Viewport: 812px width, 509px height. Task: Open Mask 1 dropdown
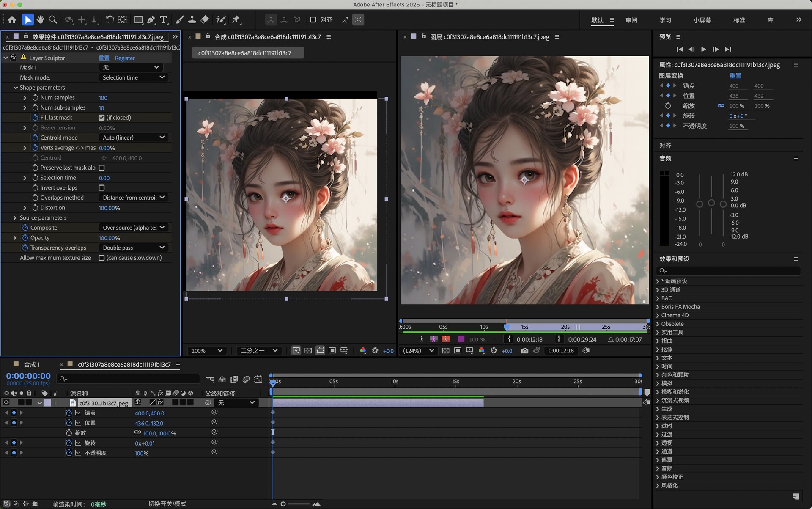[131, 67]
